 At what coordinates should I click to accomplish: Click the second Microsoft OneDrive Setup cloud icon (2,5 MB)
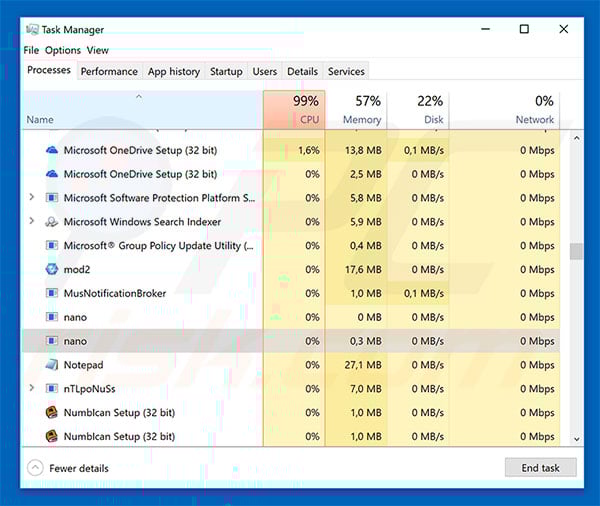(52, 174)
